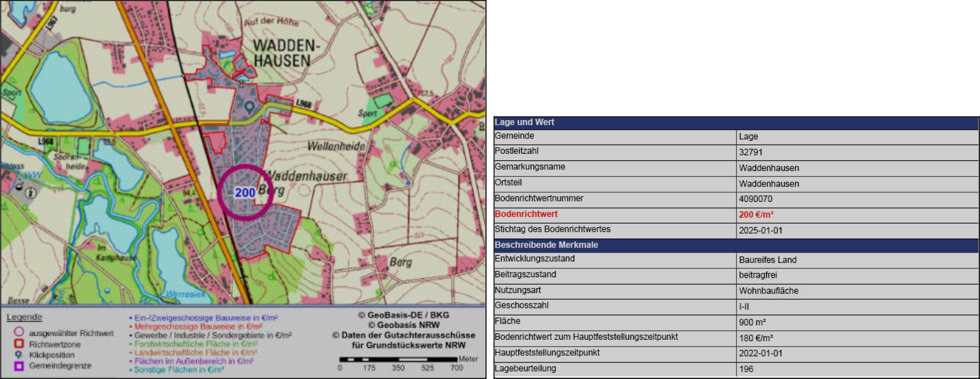The height and width of the screenshot is (379, 980).
Task: Click the purple Gemeindegrenze square icon in the legend
Action: [x=19, y=366]
